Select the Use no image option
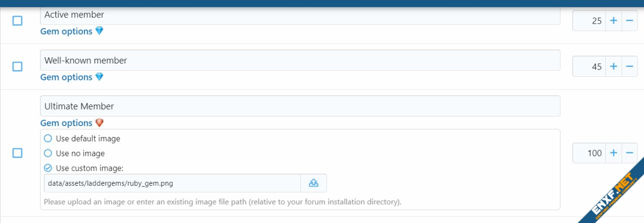 tap(48, 153)
